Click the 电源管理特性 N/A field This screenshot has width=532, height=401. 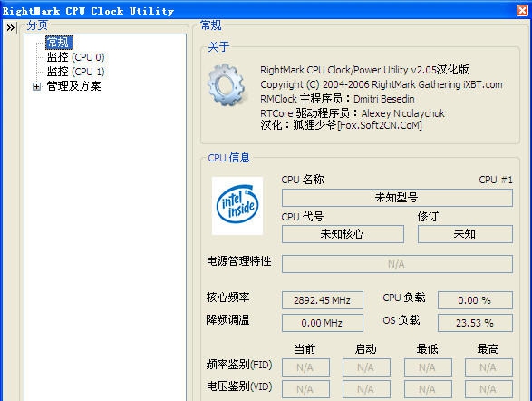(x=397, y=264)
